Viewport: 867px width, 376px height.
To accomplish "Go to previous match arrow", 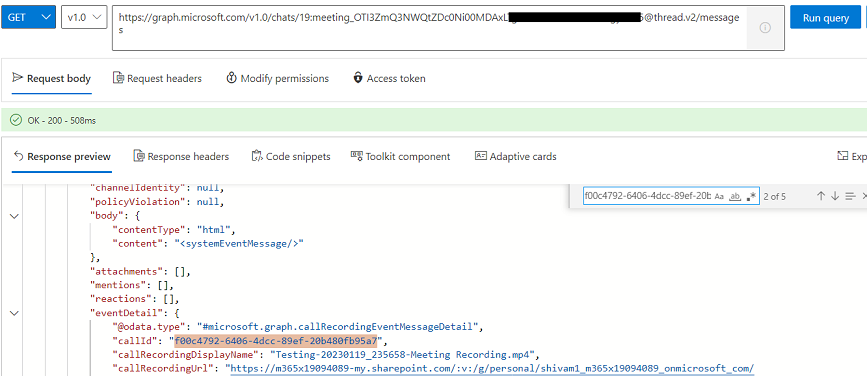I will point(821,196).
